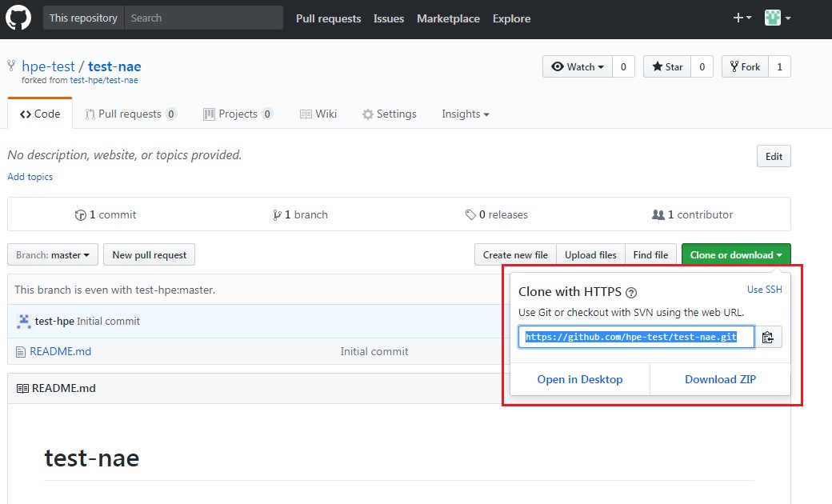Open the Initial commit message beside test-hpe

point(109,322)
